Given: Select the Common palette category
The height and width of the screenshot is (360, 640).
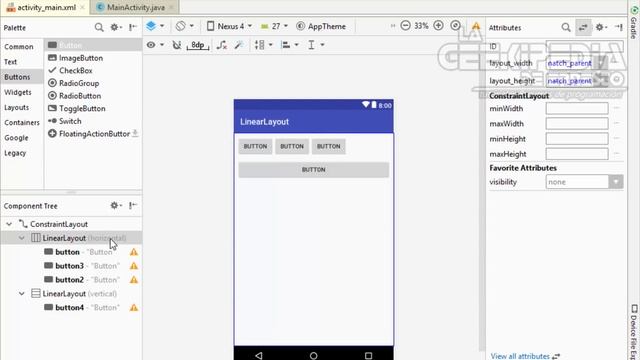Looking at the screenshot, I should click(x=19, y=47).
